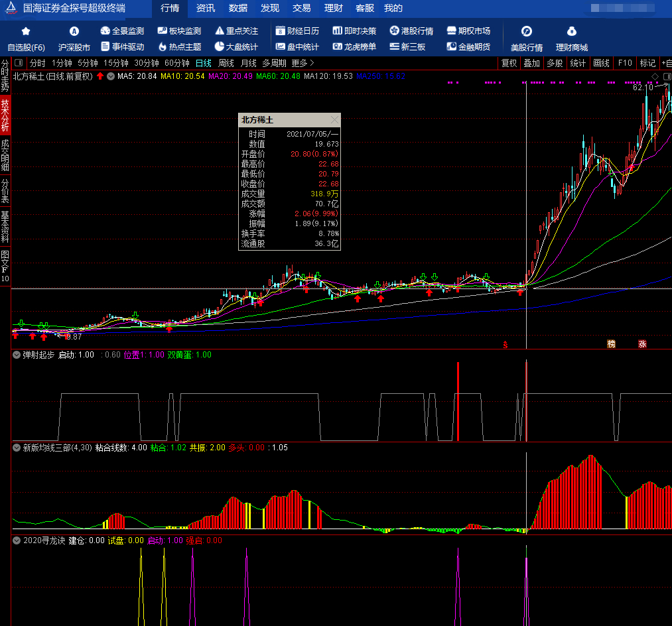
Task: Switch to 30分钟 period
Action: point(147,63)
